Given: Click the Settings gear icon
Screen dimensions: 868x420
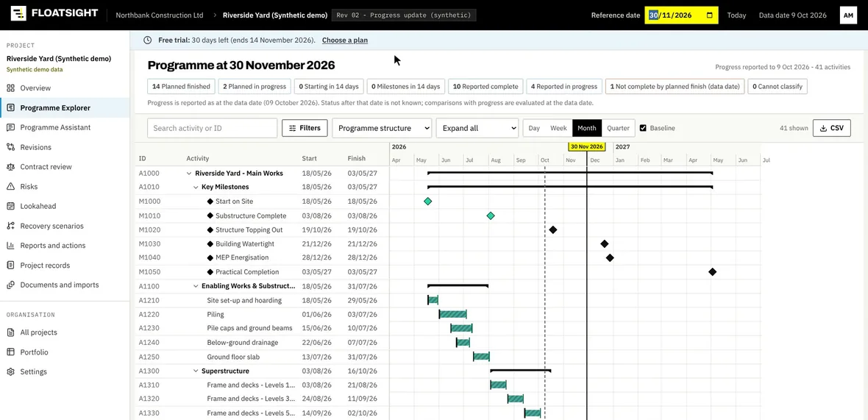Looking at the screenshot, I should click(10, 372).
